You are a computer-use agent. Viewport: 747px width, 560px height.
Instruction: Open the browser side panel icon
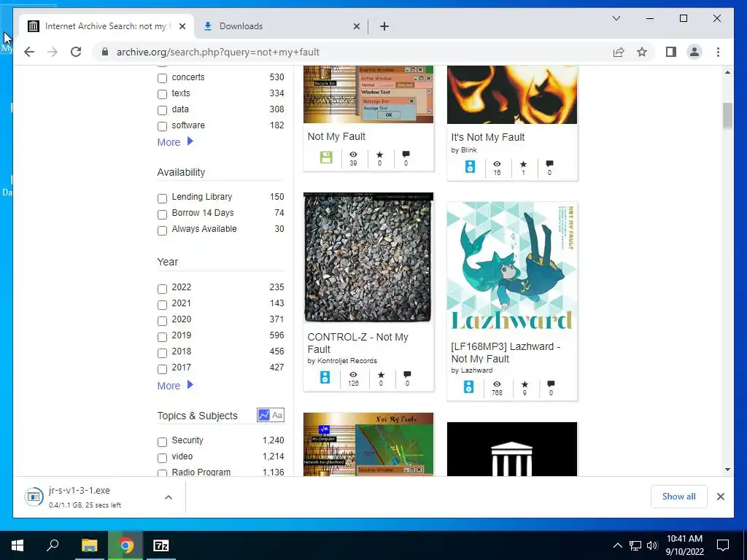tap(671, 52)
